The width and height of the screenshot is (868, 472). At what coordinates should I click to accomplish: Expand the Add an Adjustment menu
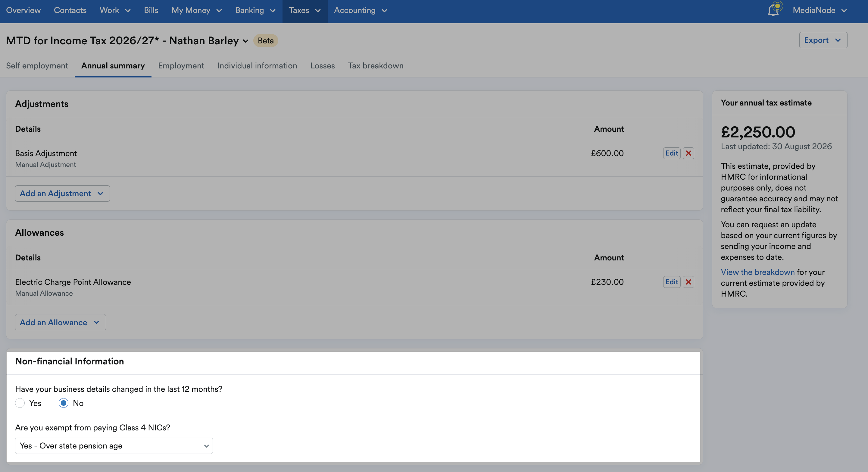tap(62, 194)
